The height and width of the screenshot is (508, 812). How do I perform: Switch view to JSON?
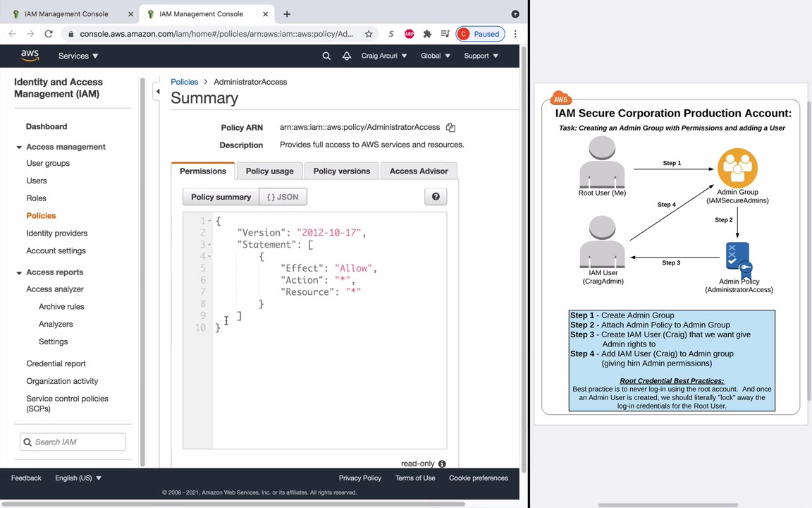pos(283,197)
